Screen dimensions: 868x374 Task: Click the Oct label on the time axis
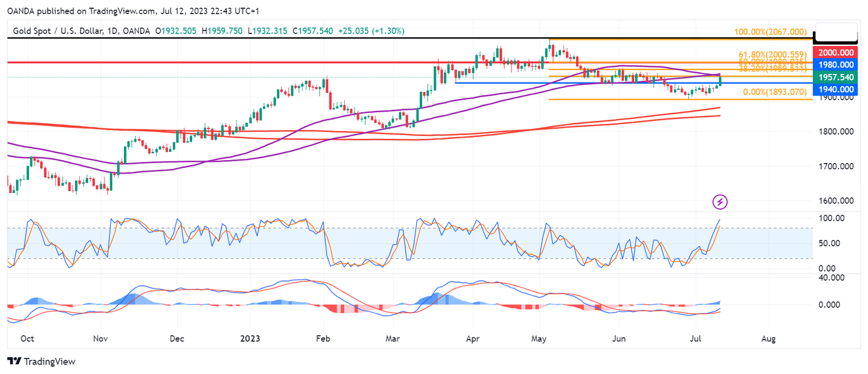click(27, 339)
